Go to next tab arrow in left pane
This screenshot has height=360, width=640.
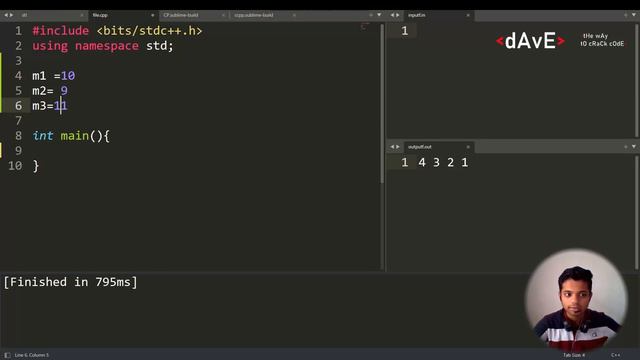pyautogui.click(x=11, y=15)
